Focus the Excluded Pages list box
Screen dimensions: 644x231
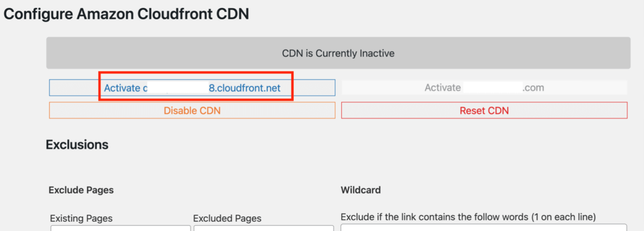(264, 228)
